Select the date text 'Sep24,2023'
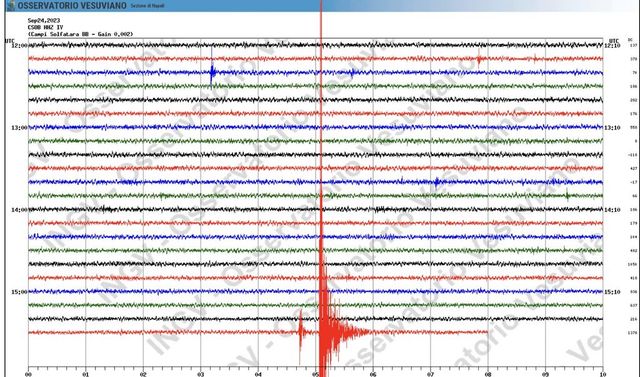 click(x=44, y=20)
